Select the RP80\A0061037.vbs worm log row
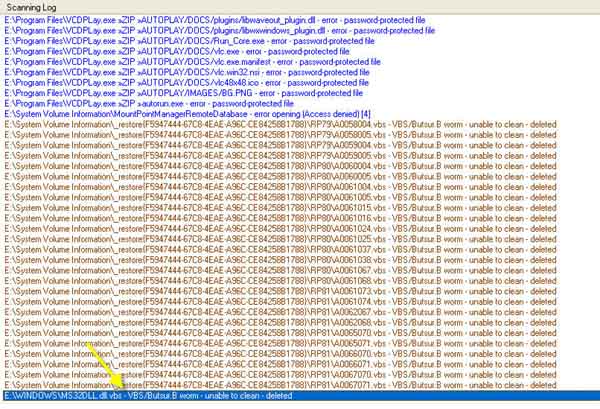 click(280, 249)
